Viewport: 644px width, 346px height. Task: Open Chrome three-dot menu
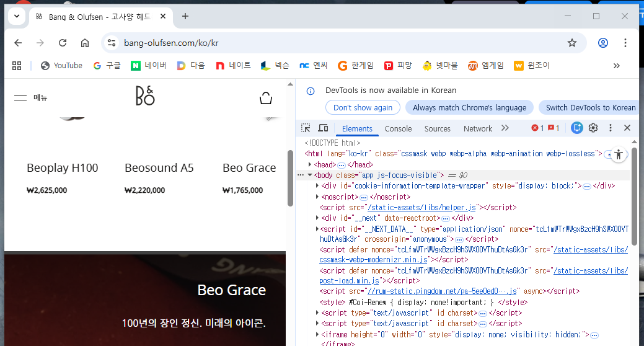pos(625,43)
